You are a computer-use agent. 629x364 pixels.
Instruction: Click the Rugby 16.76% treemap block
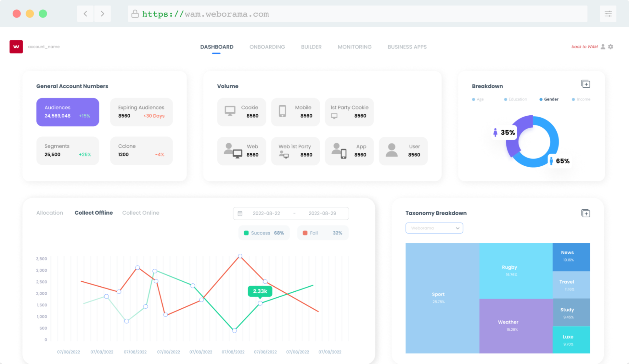[516, 271]
